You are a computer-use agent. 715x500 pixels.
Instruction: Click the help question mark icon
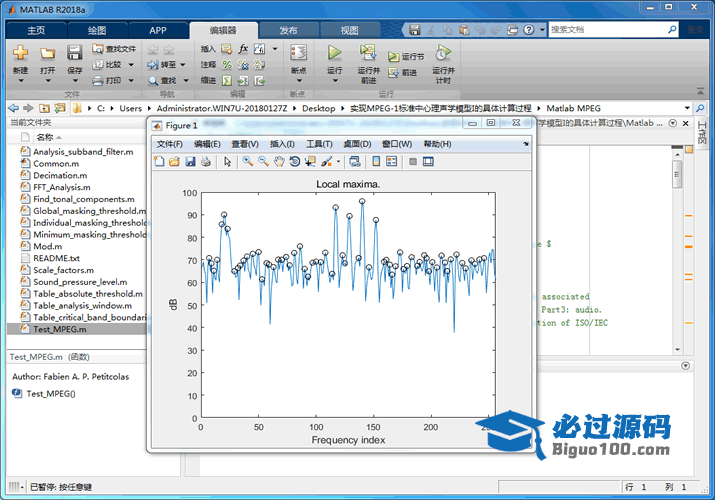[x=528, y=30]
